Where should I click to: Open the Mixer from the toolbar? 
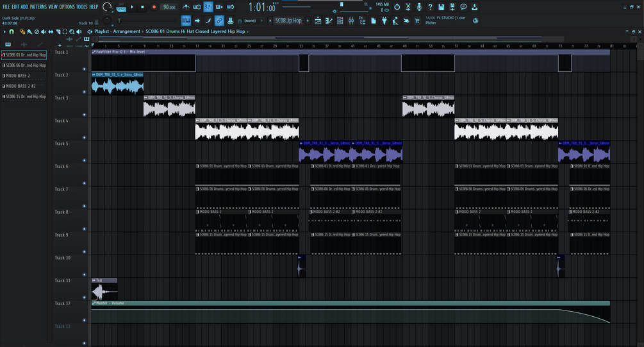[351, 21]
